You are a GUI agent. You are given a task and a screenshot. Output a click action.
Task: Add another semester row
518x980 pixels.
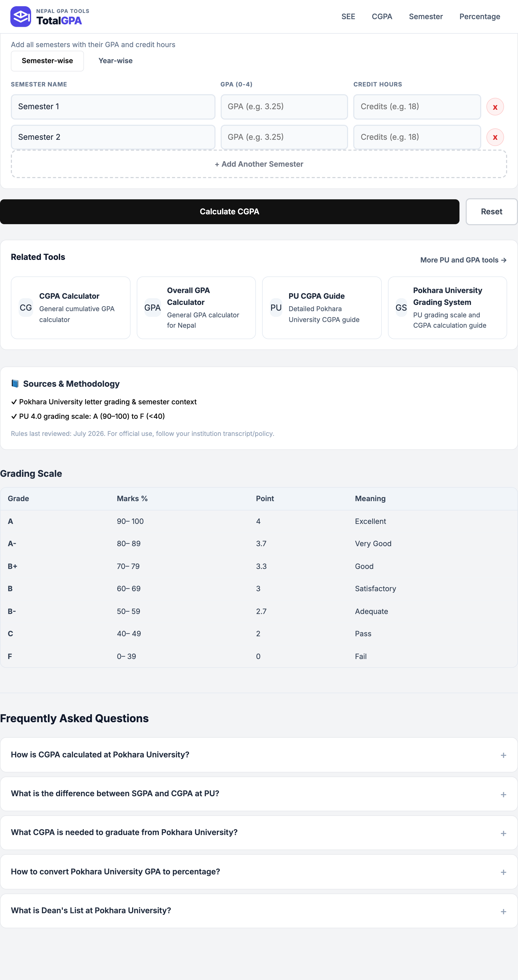pyautogui.click(x=259, y=164)
